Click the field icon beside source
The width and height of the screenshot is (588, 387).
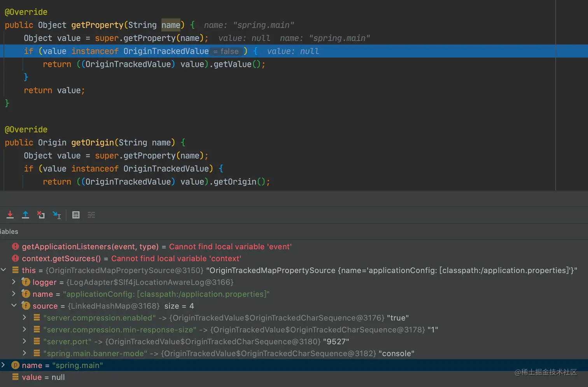(x=26, y=306)
